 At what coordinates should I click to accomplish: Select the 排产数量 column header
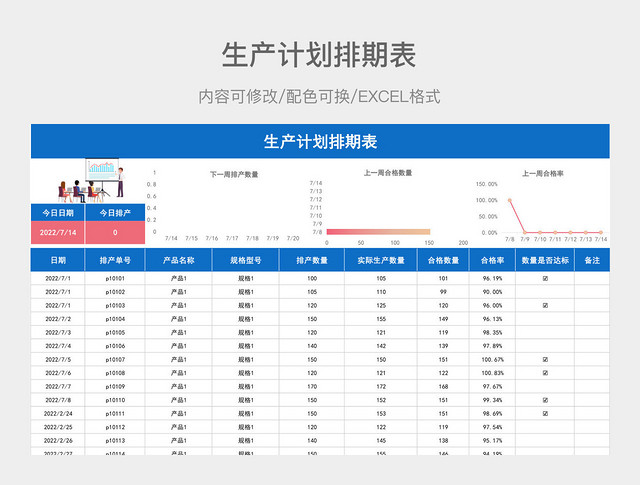(x=312, y=260)
